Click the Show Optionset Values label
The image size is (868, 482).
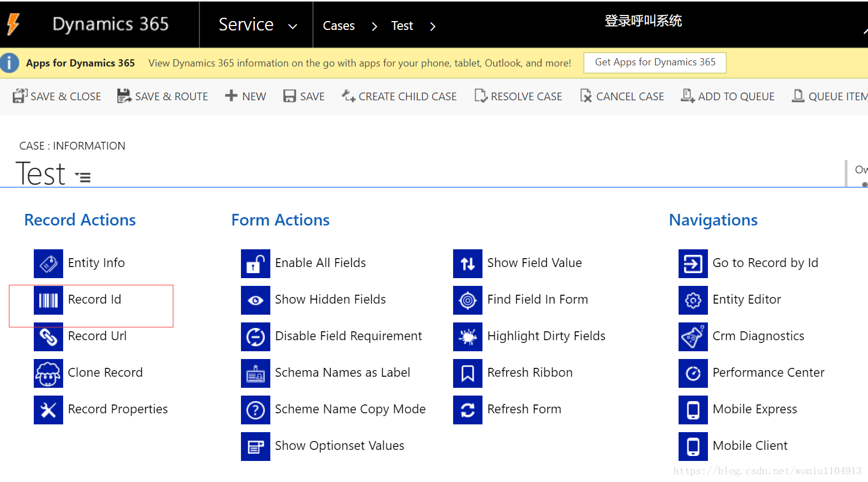pos(340,445)
